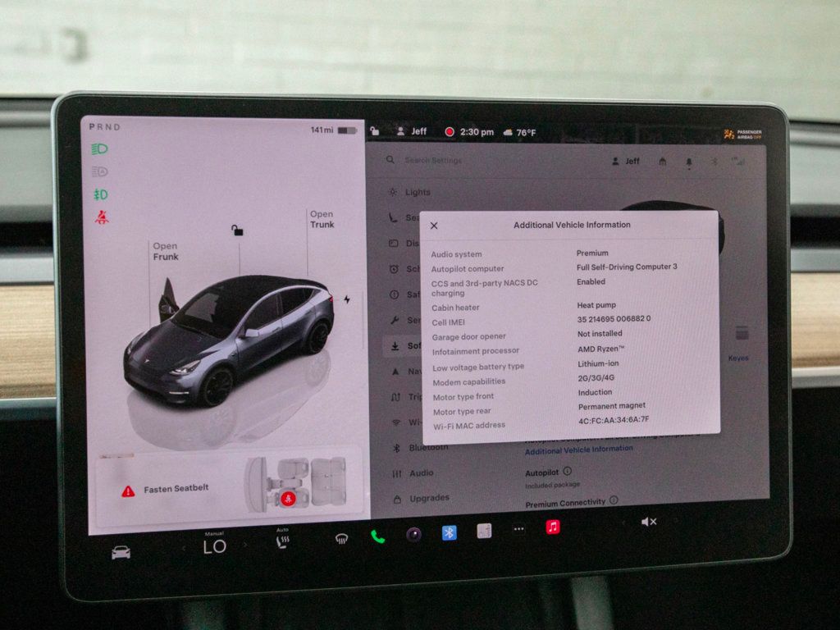Tap the Permanent magnet rear motor value
Viewport: 840px width, 630px height.
coord(612,406)
